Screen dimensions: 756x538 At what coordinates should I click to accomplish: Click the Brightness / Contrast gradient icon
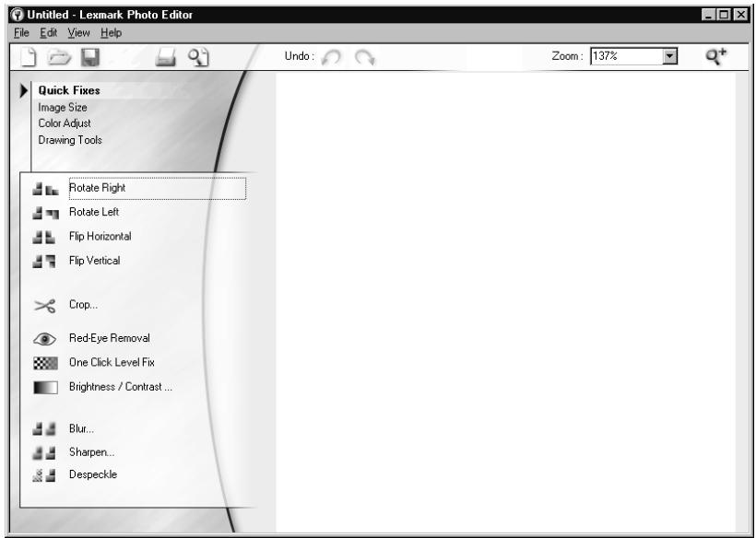[45, 387]
